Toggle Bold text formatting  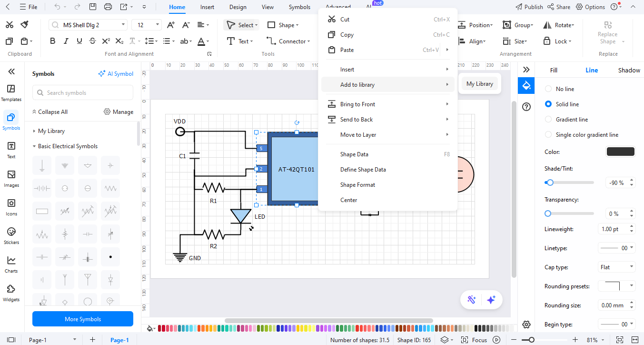pyautogui.click(x=53, y=41)
